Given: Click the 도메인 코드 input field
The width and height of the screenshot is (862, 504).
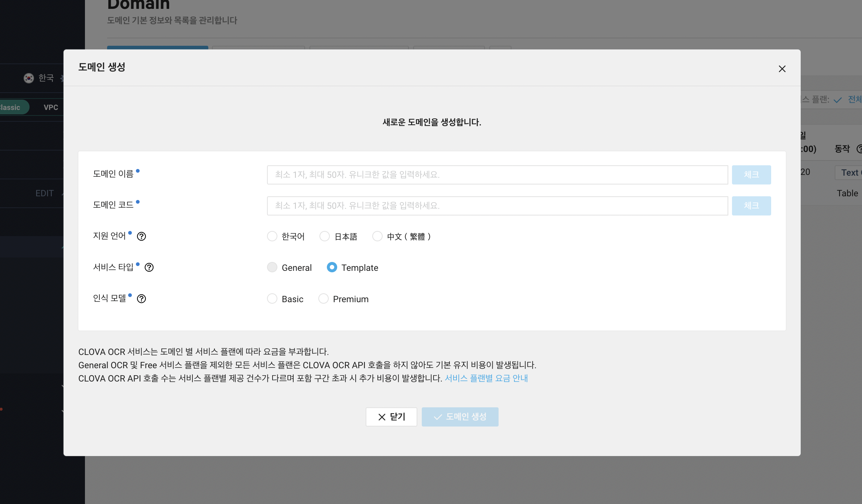Looking at the screenshot, I should coord(497,206).
